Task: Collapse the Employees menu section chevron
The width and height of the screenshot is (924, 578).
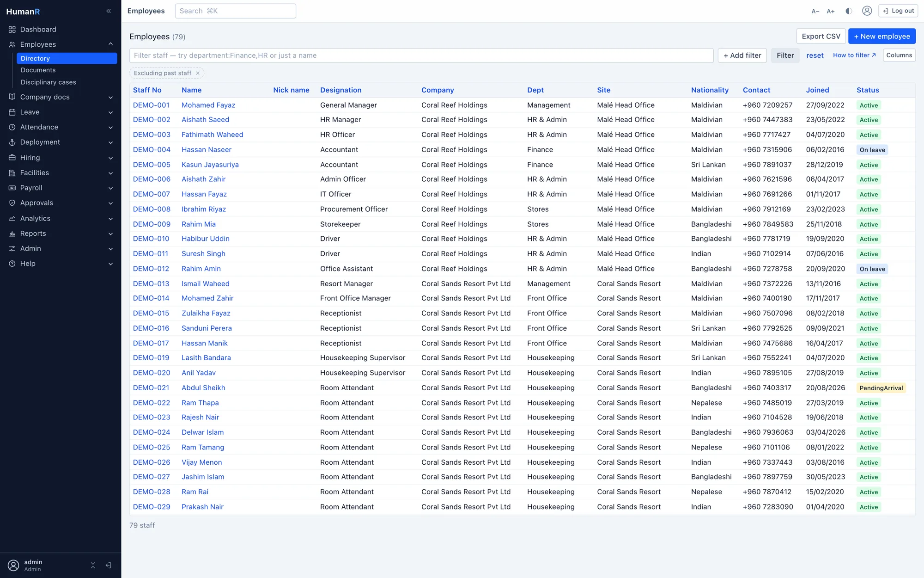Action: pos(110,44)
